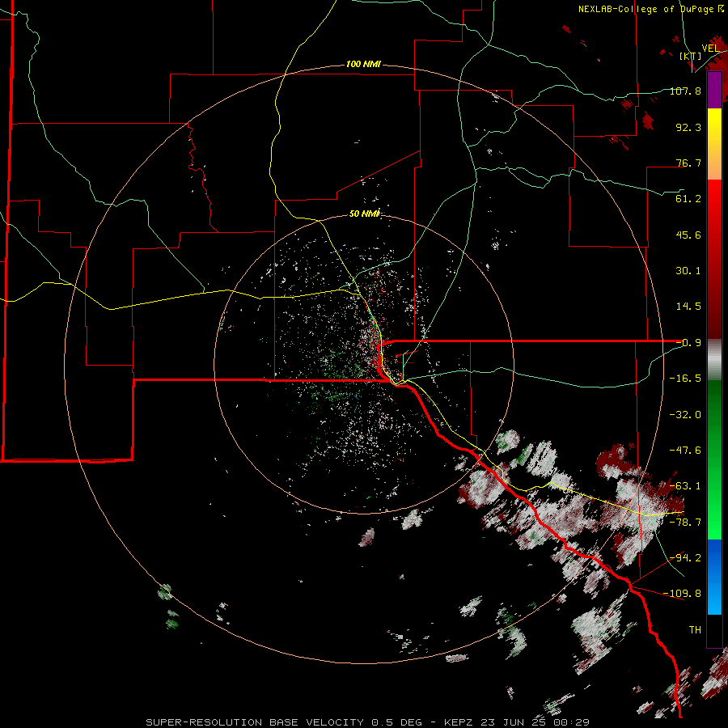728x728 pixels.
Task: Click the -78.7 velocity scale value
Action: coord(685,522)
